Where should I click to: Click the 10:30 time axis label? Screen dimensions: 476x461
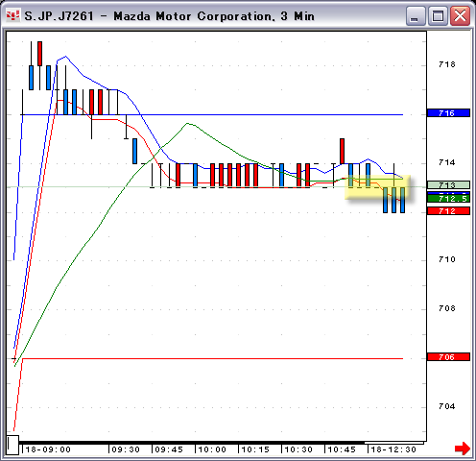pos(298,449)
